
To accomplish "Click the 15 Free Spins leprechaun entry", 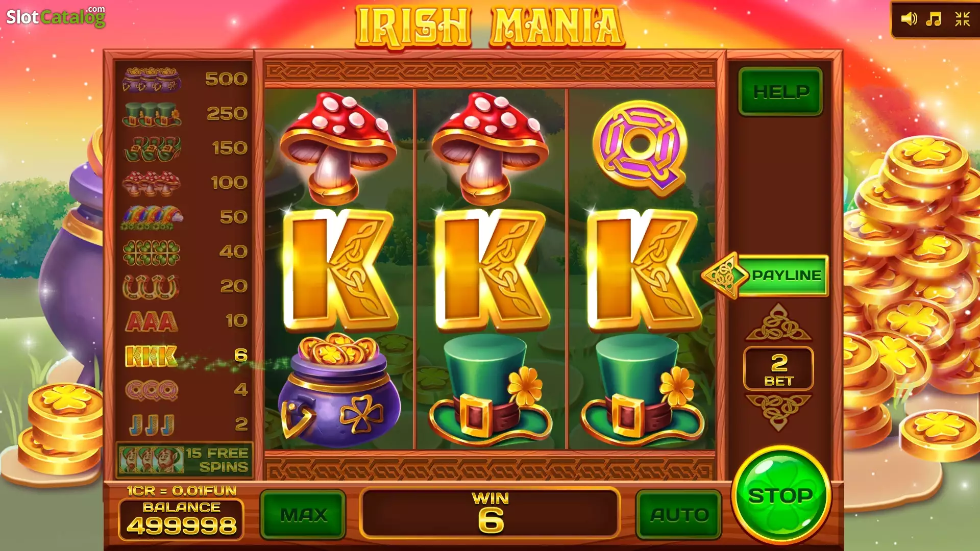I will [x=185, y=460].
